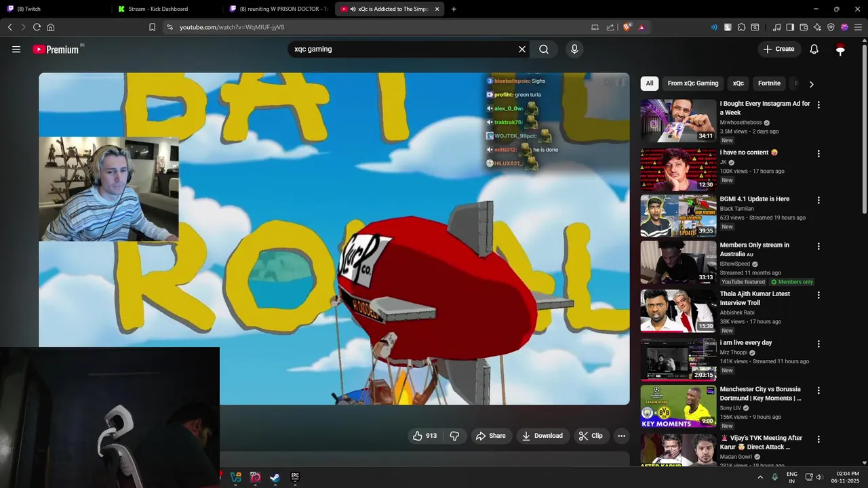Select the xQc filter chip
Image resolution: width=868 pixels, height=488 pixels.
tap(738, 83)
